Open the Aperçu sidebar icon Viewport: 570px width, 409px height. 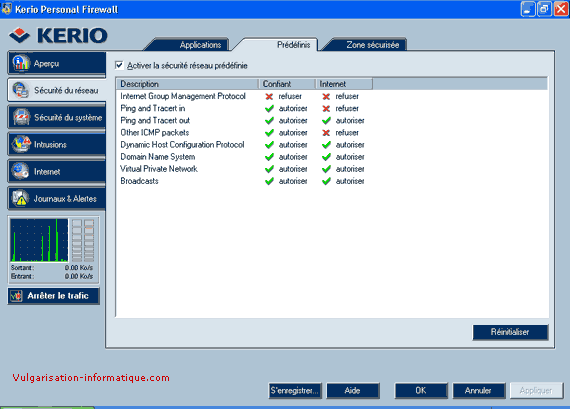21,63
